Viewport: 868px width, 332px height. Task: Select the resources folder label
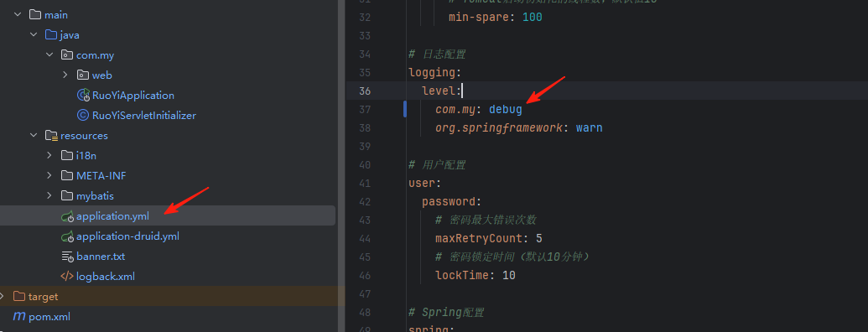pyautogui.click(x=84, y=135)
